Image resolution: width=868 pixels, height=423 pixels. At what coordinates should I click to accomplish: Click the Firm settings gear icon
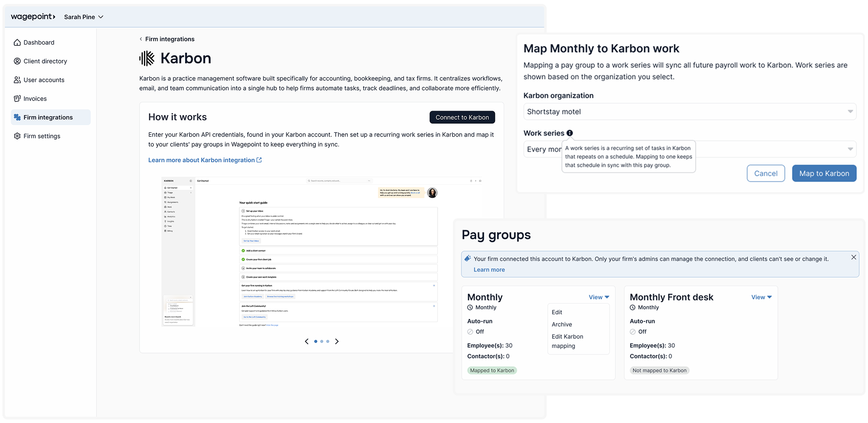click(17, 136)
